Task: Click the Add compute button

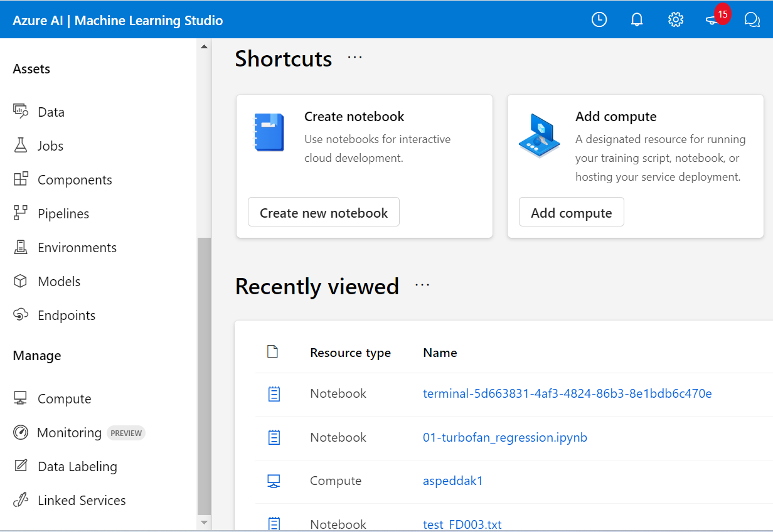Action: pos(572,212)
